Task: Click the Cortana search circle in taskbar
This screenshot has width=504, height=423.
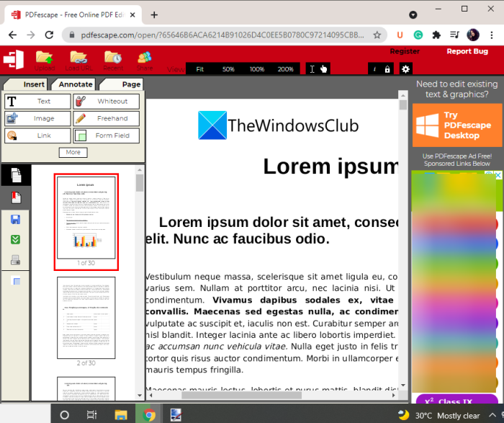Action: click(64, 415)
